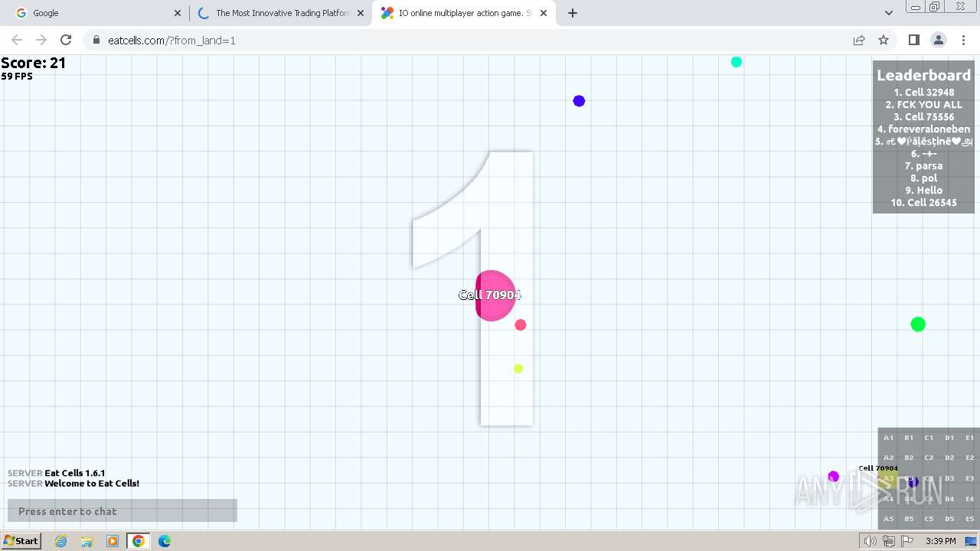Image resolution: width=980 pixels, height=551 pixels.
Task: Click leaderboard entry '9. Hello'
Action: coord(923,191)
